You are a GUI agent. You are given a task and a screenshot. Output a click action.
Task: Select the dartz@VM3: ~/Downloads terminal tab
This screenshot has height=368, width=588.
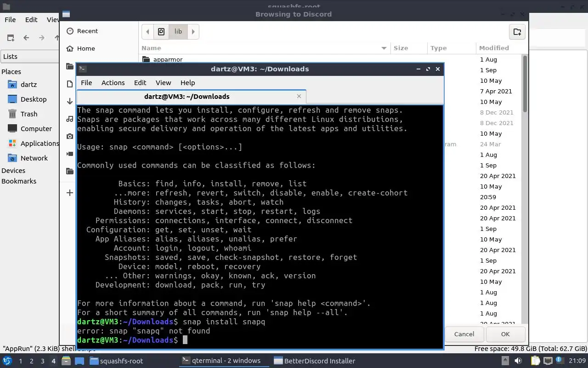point(191,97)
